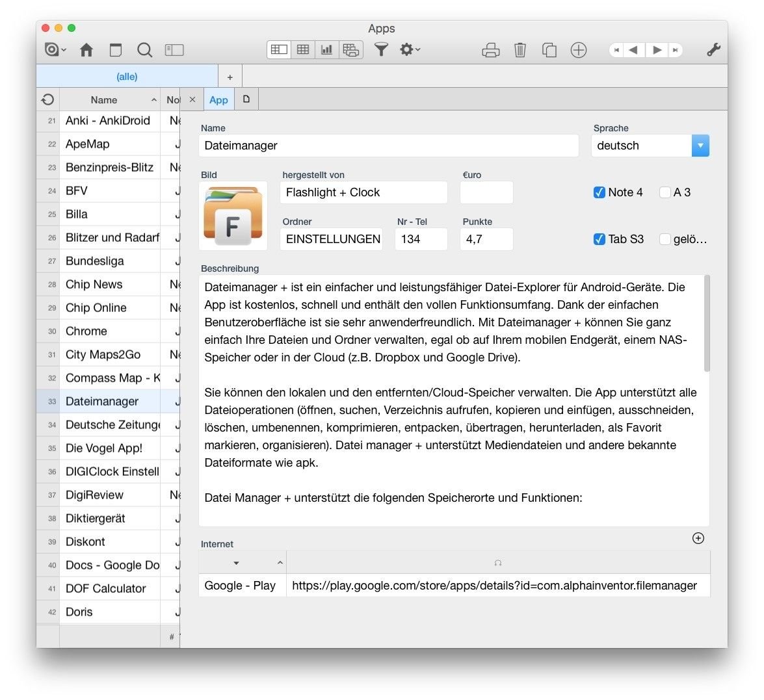The height and width of the screenshot is (700, 764).
Task: Open Internet column dropdown arrow
Action: [x=236, y=563]
